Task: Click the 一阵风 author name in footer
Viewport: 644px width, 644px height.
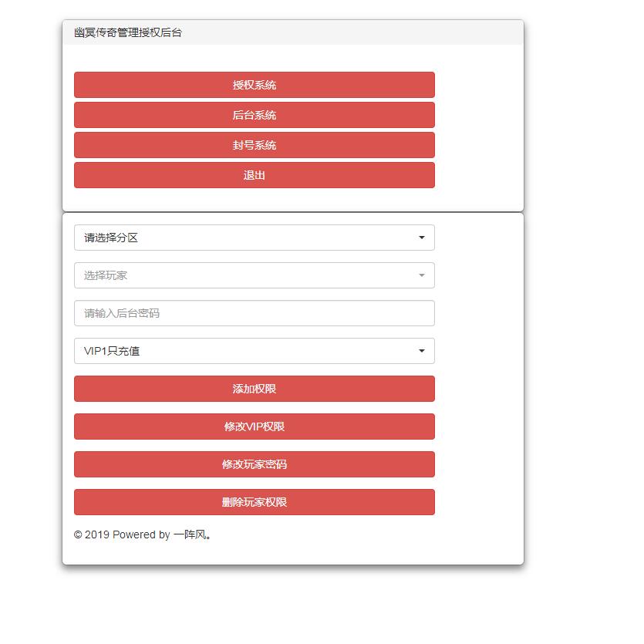Action: pos(190,534)
